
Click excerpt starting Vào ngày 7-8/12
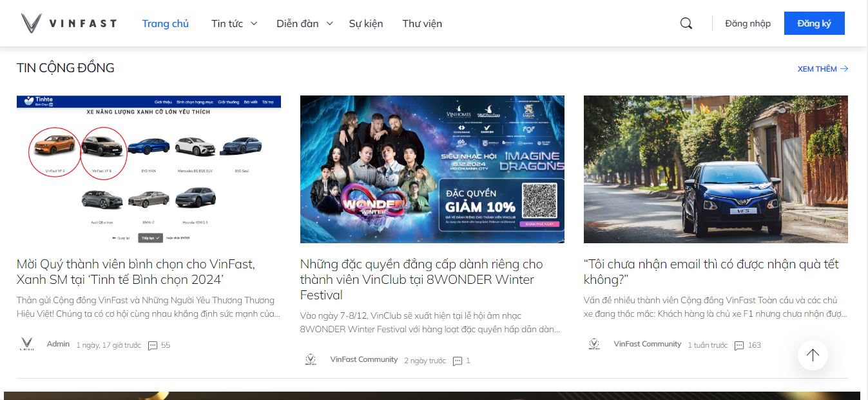pos(430,323)
